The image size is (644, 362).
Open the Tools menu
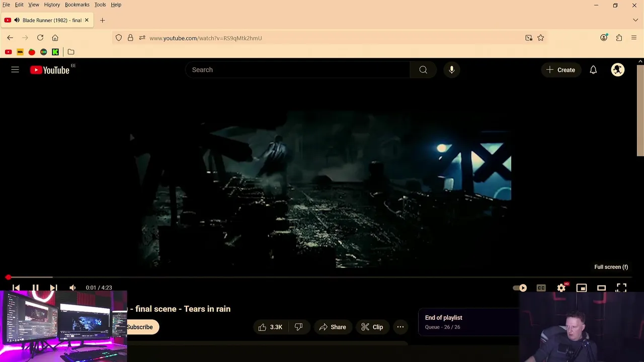[100, 5]
